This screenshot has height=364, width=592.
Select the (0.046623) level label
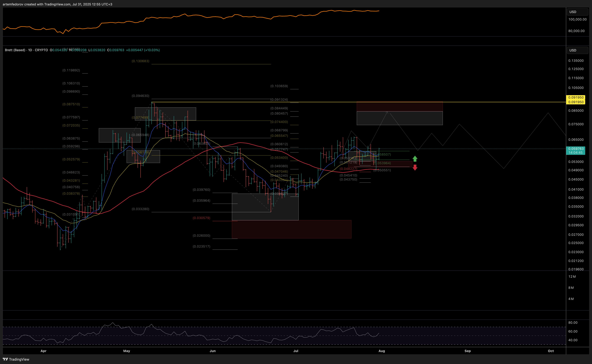71,172
